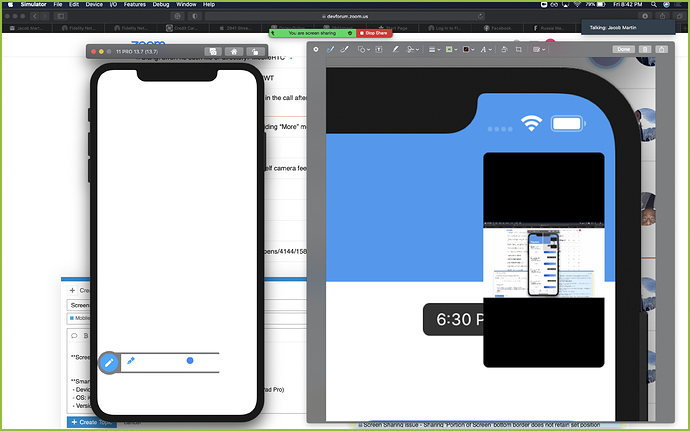The width and height of the screenshot is (690, 431).
Task: Open the Features menu
Action: [x=135, y=4]
